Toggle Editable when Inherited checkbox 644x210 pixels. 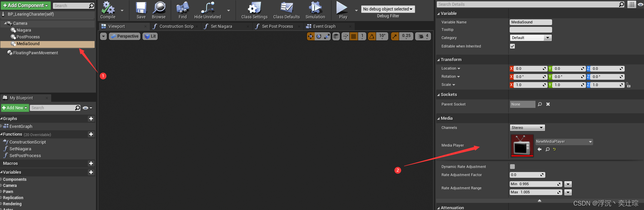click(x=512, y=46)
